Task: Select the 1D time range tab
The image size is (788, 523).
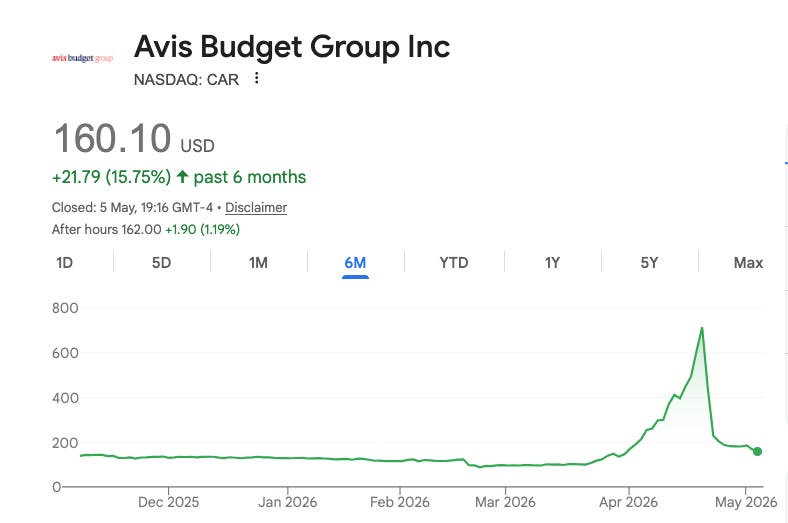Action: (65, 263)
